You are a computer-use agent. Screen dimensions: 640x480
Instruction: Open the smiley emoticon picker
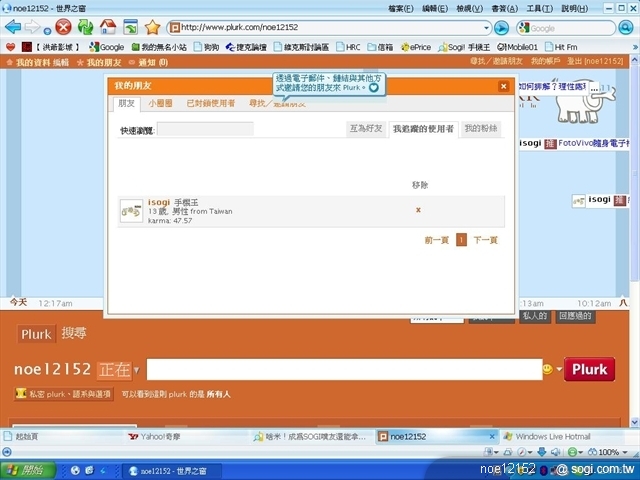[547, 369]
